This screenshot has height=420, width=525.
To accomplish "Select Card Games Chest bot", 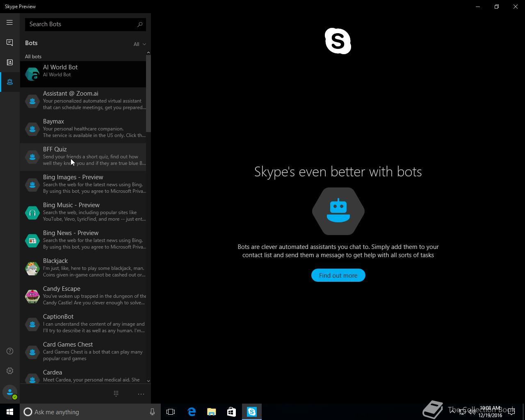I will click(x=83, y=352).
